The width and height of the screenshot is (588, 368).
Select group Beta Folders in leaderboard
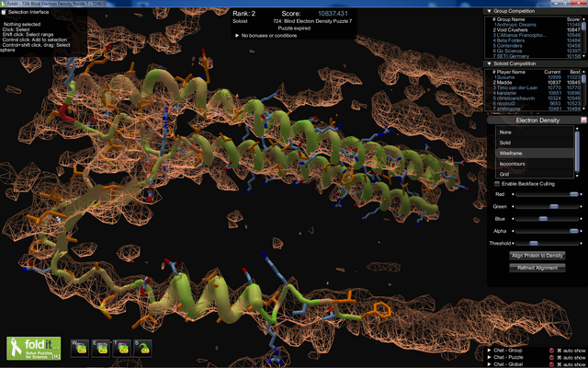click(x=509, y=40)
